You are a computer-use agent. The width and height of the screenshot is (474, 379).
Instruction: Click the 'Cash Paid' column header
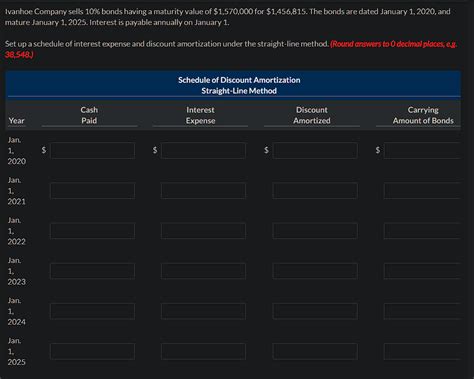pos(89,115)
